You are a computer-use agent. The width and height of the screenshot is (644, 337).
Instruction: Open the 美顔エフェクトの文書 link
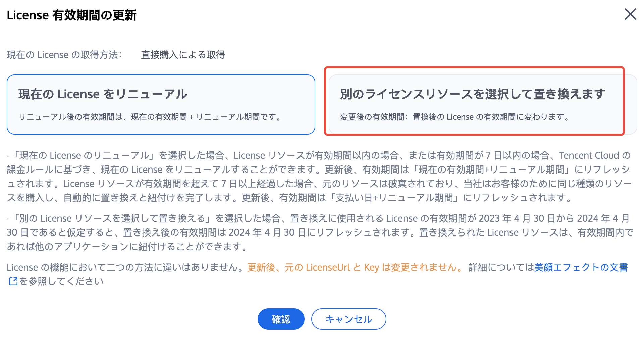[581, 267]
